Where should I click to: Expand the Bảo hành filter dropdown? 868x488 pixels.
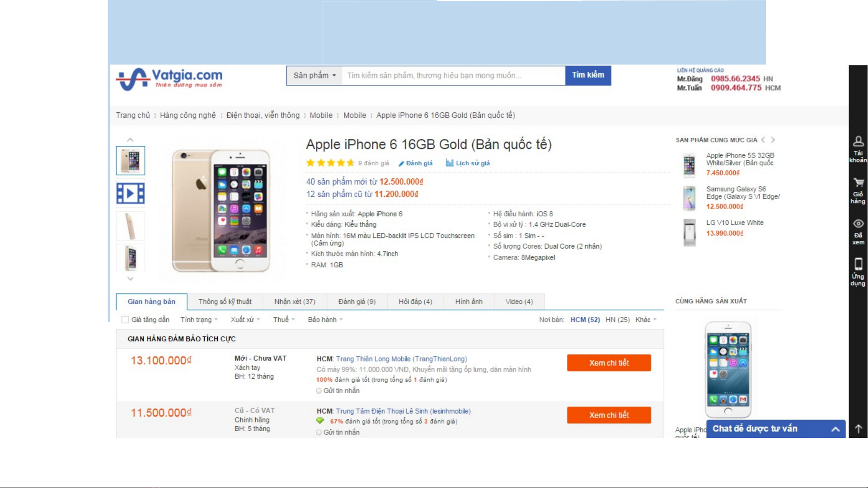[x=325, y=320]
